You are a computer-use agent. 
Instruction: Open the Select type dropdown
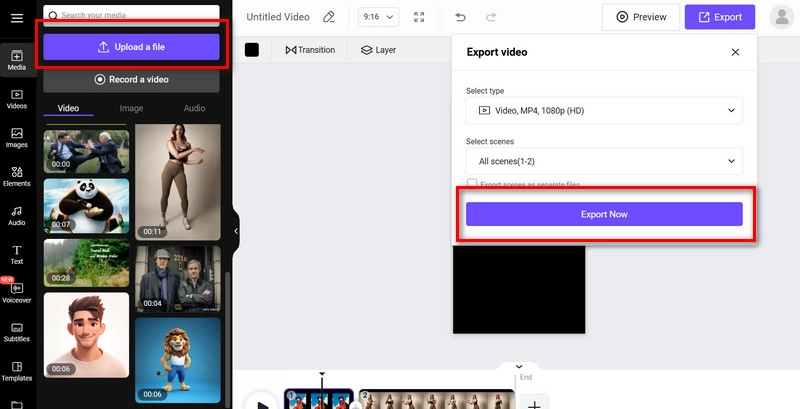(x=604, y=110)
